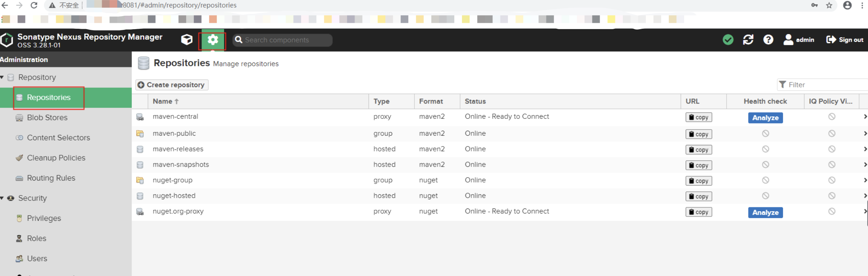Click the green system status checkmark
The width and height of the screenshot is (868, 276).
728,39
